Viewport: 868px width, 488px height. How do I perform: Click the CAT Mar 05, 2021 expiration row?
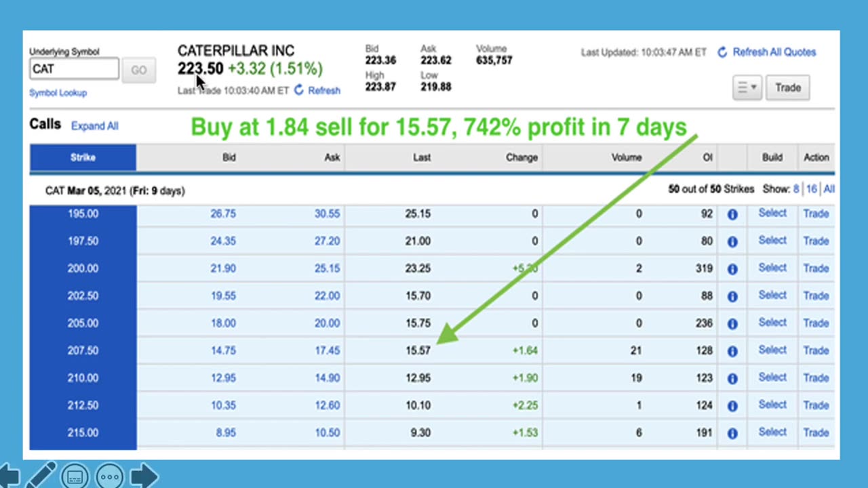(432, 190)
